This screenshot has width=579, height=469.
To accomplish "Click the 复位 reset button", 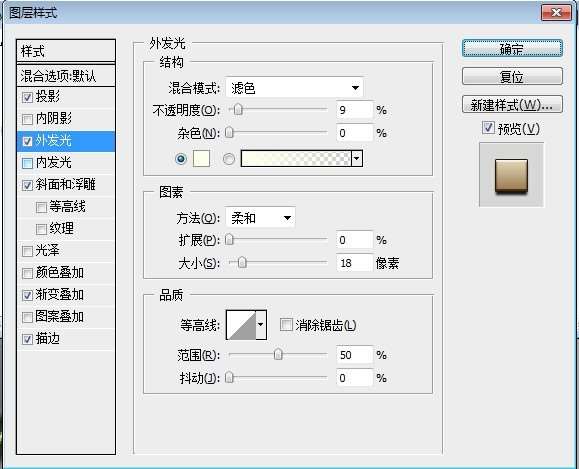I will [512, 76].
